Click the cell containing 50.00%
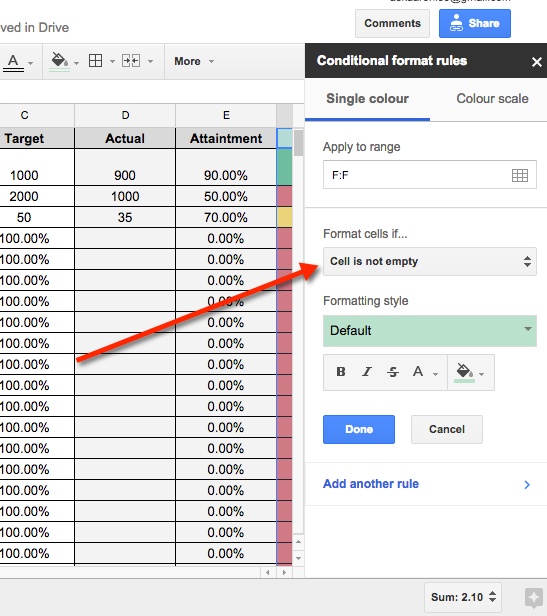The height and width of the screenshot is (616, 547). click(226, 196)
